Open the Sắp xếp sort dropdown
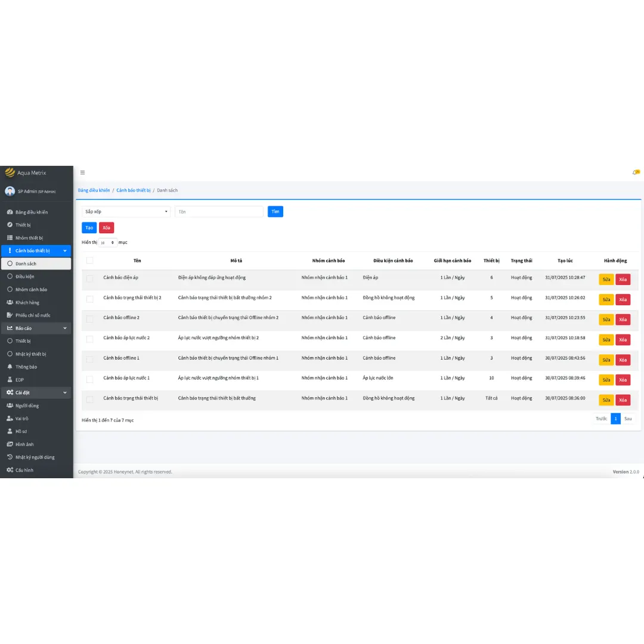Viewport: 644px width, 644px height. click(126, 212)
